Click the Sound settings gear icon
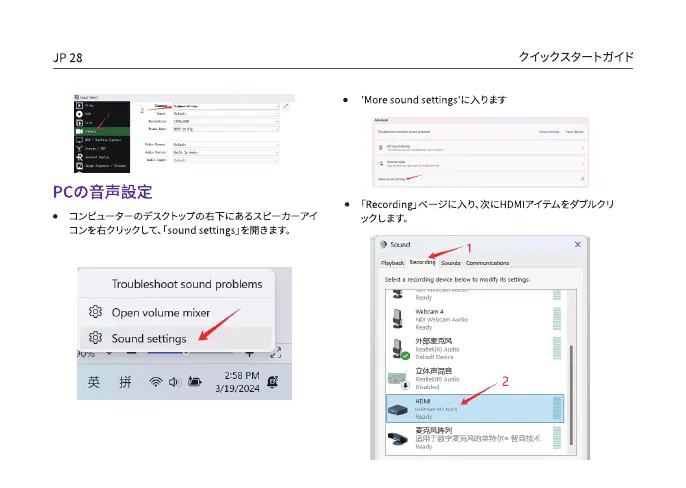686x488 pixels. click(x=97, y=338)
